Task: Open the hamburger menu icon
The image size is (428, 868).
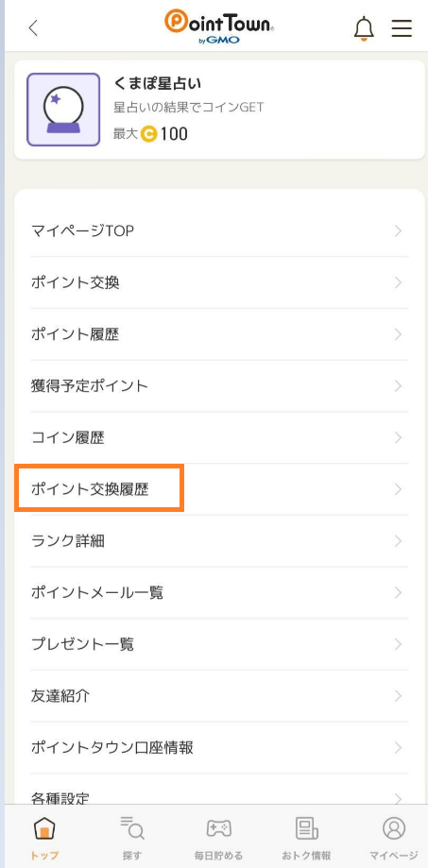Action: click(402, 28)
